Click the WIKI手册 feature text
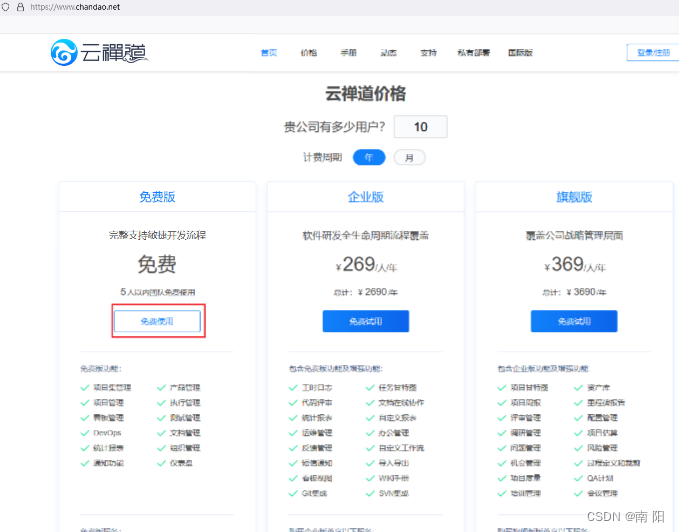679x532 pixels. [x=394, y=478]
